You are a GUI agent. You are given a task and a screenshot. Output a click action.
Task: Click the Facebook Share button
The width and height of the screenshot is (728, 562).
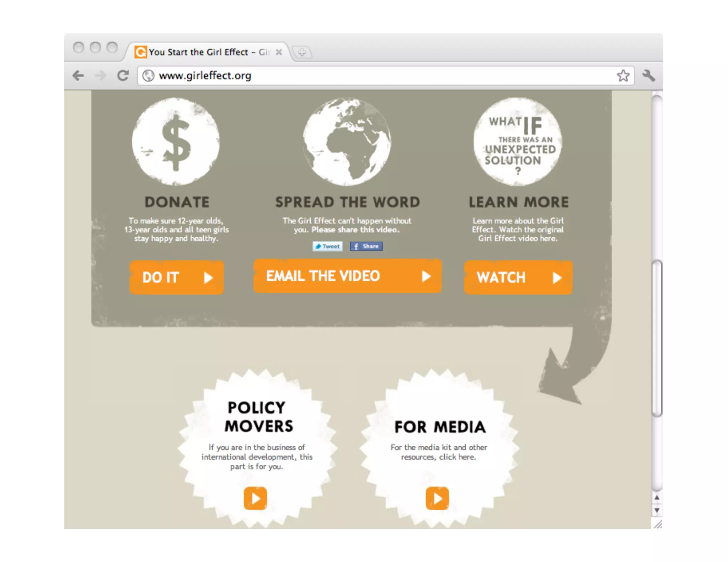(366, 246)
